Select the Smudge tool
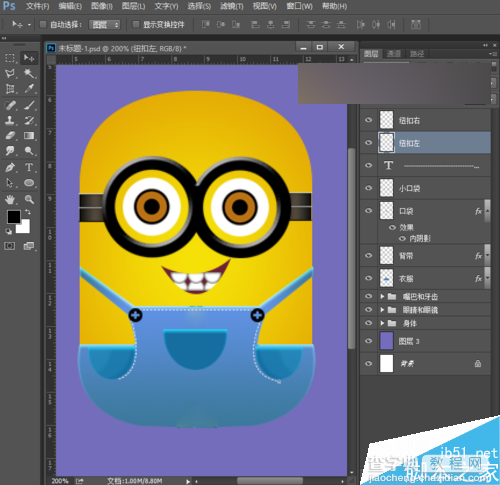The width and height of the screenshot is (500, 485). coord(10,151)
